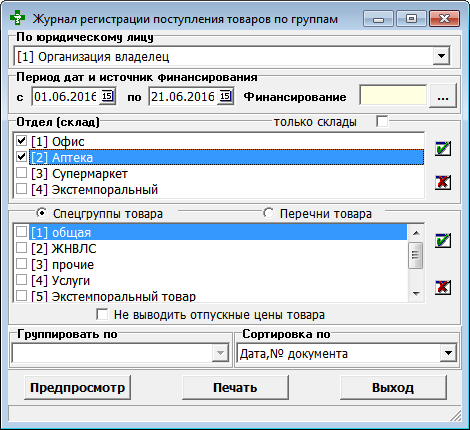Enable the только склады checkbox
Image resolution: width=470 pixels, height=430 pixels.
tap(382, 121)
